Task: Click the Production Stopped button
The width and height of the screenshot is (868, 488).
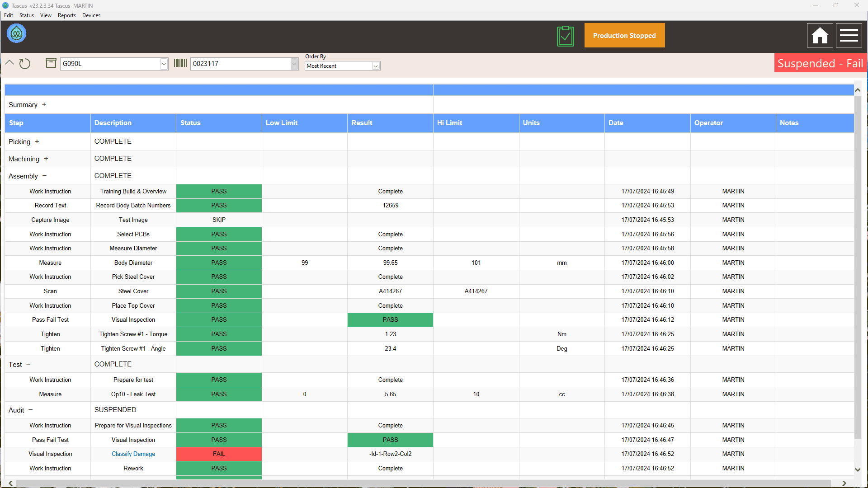Action: pyautogui.click(x=624, y=35)
